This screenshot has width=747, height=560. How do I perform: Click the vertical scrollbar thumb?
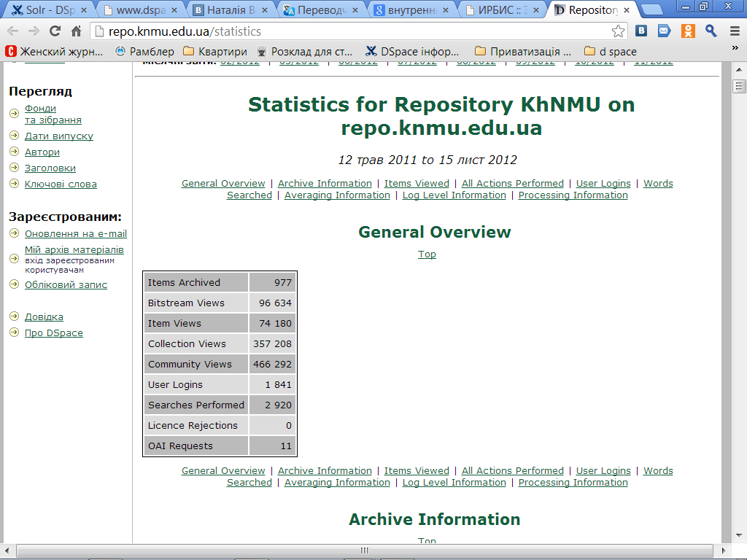(739, 87)
